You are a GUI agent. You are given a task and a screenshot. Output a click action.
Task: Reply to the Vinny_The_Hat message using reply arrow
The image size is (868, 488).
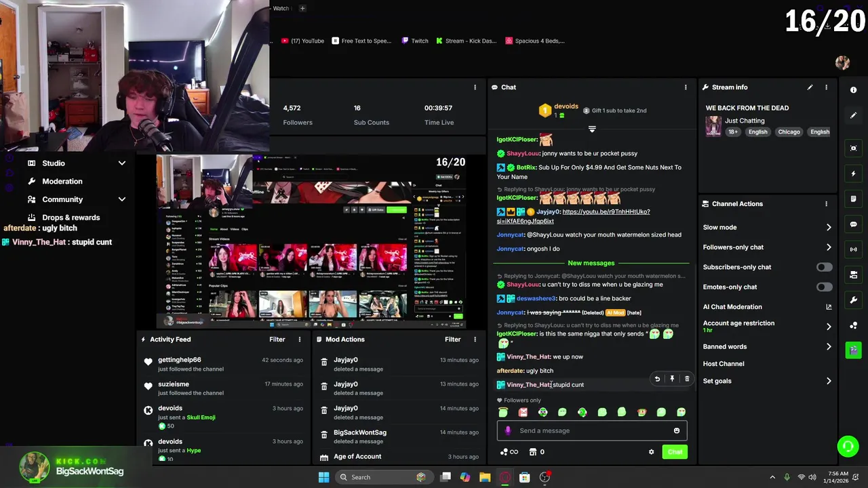click(657, 380)
